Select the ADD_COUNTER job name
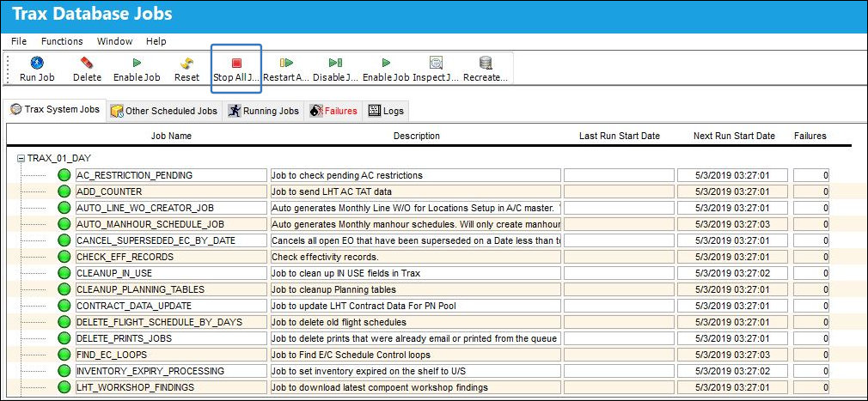The image size is (868, 401). 171,192
